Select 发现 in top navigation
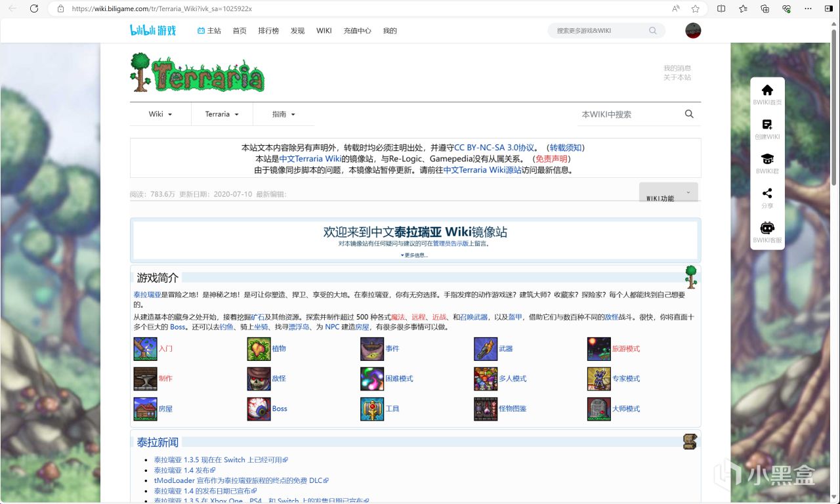 point(298,31)
